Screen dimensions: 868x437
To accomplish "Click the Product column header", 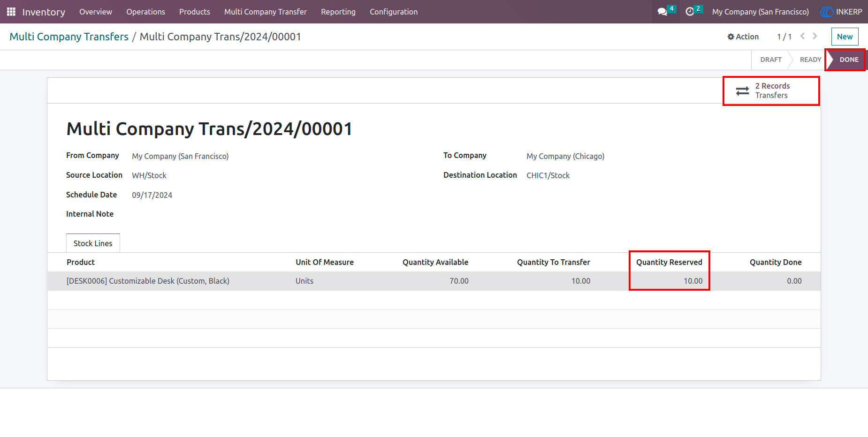I will point(81,262).
